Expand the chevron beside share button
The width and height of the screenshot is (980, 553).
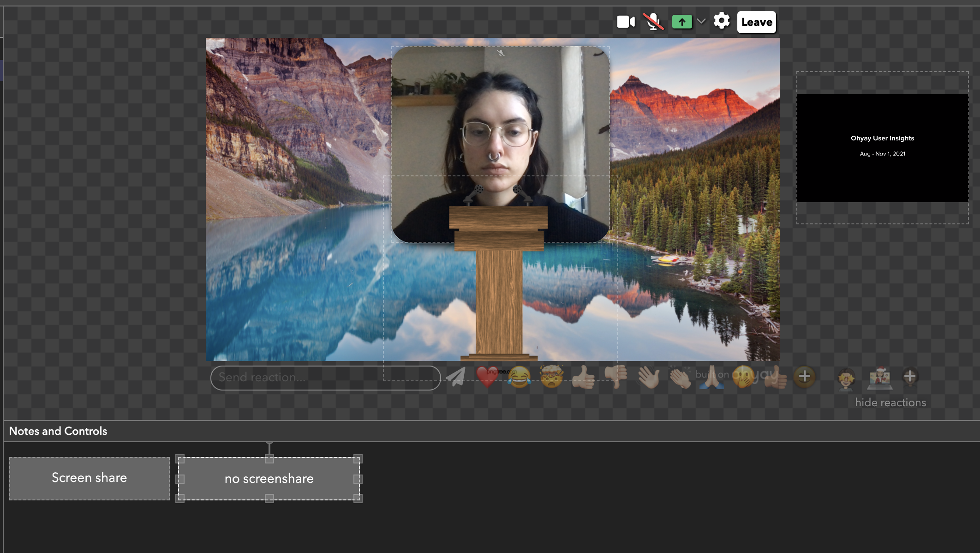pyautogui.click(x=701, y=21)
